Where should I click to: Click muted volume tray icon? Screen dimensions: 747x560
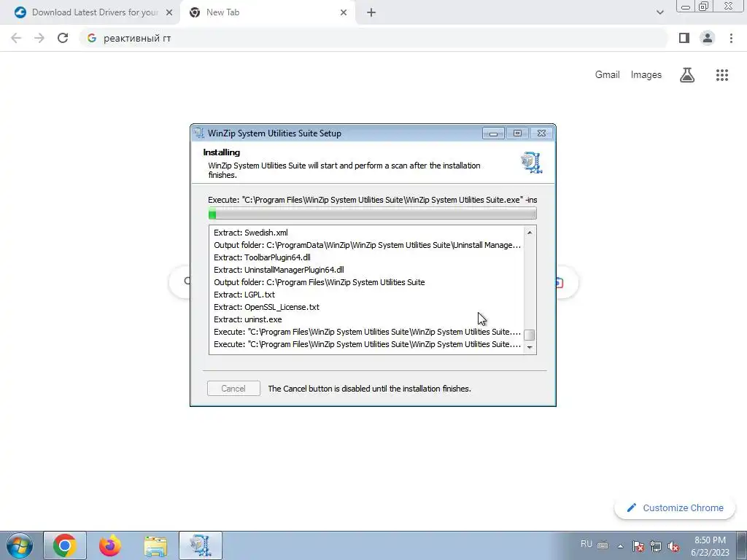coord(673,546)
